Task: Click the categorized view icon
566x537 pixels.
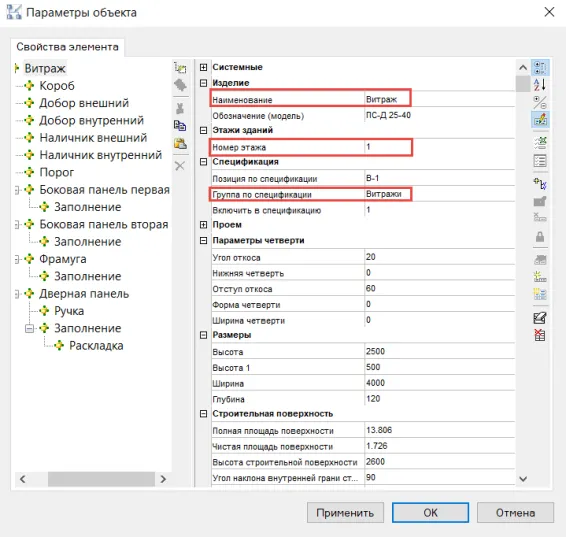Action: coord(540,67)
